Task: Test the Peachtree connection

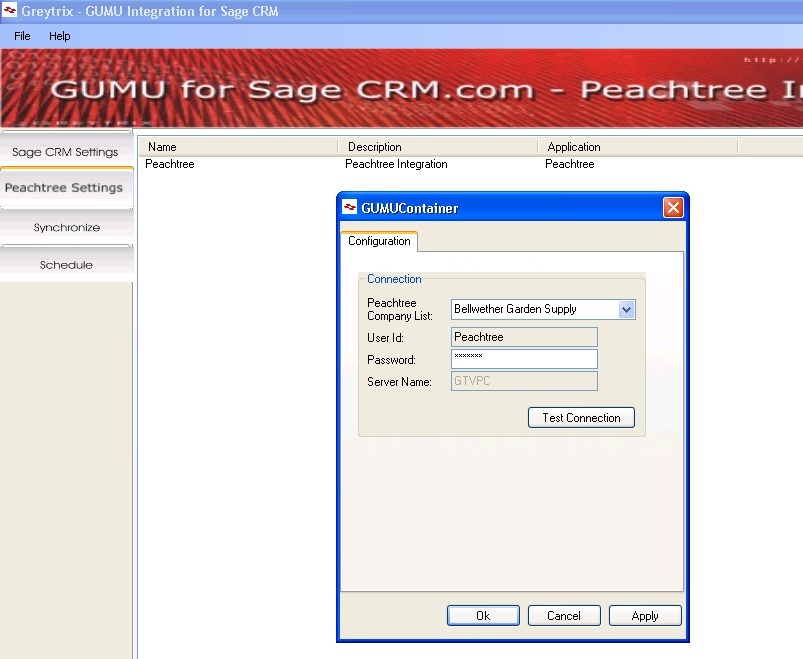Action: coord(581,418)
